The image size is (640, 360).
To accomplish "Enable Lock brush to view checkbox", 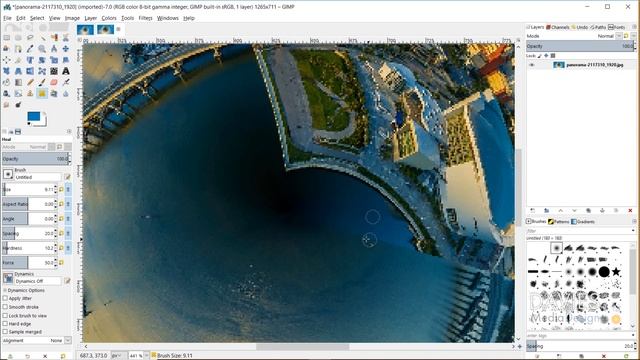I will tap(5, 316).
